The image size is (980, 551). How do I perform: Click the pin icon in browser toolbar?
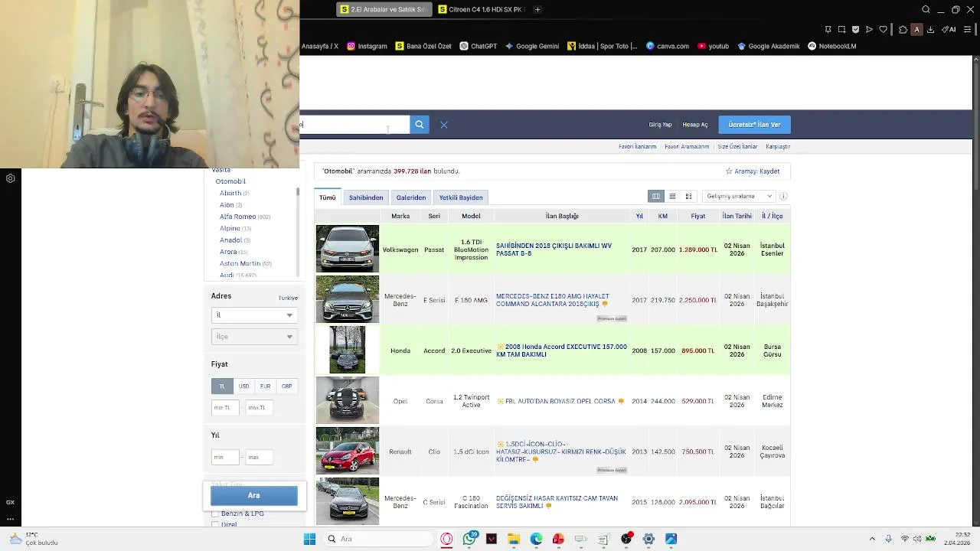pos(828,30)
